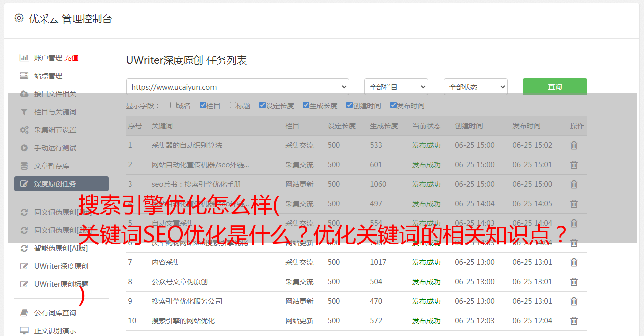Click keyword seo兵书：搜索引擎优化手册
Image resolution: width=644 pixels, height=336 pixels.
(196, 184)
